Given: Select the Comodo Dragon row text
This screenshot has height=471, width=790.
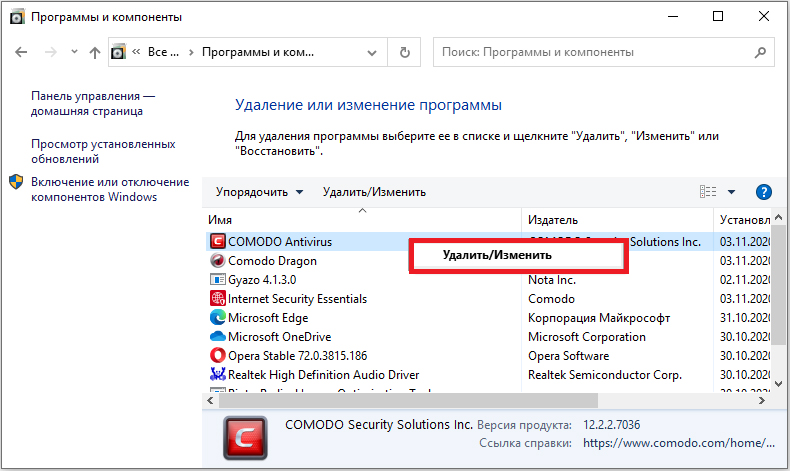Looking at the screenshot, I should click(273, 261).
